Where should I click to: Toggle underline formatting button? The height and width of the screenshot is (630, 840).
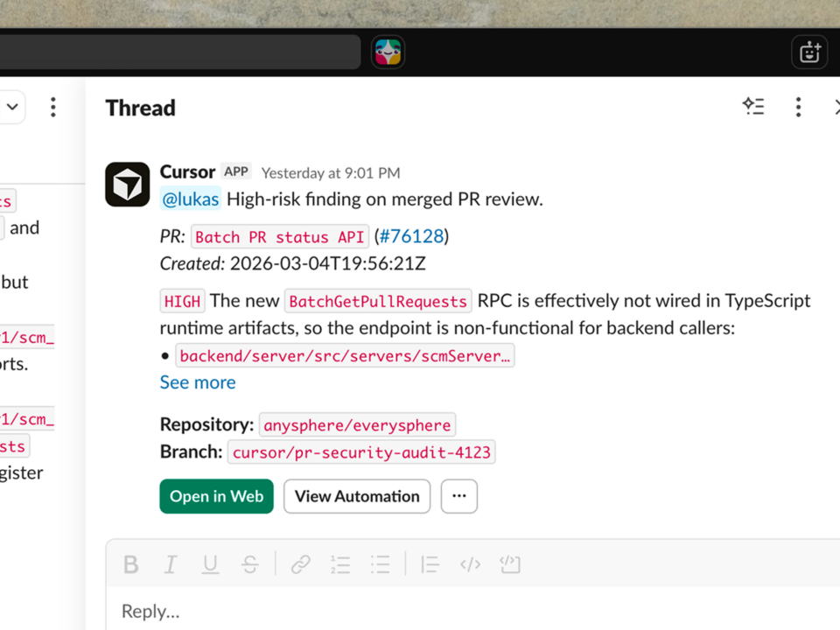coord(210,564)
